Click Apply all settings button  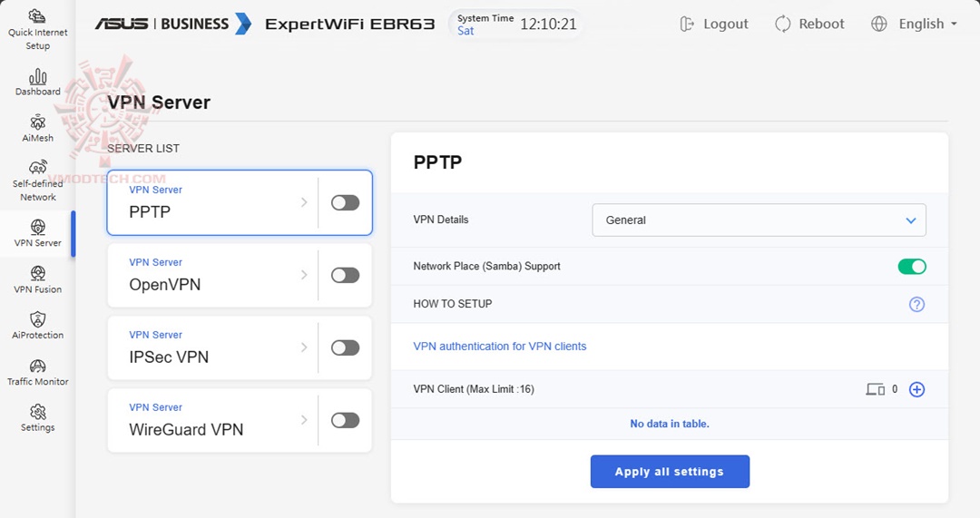670,472
